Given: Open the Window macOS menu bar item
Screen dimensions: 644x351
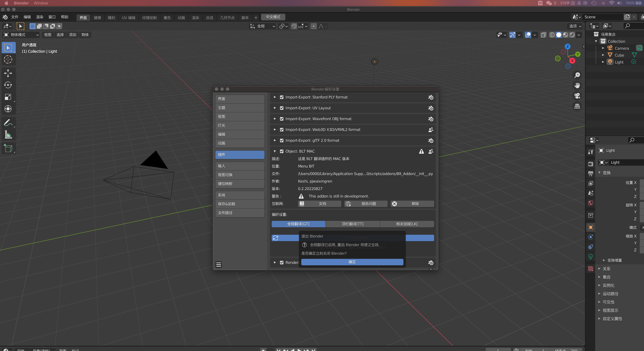Looking at the screenshot, I should 41,3.
